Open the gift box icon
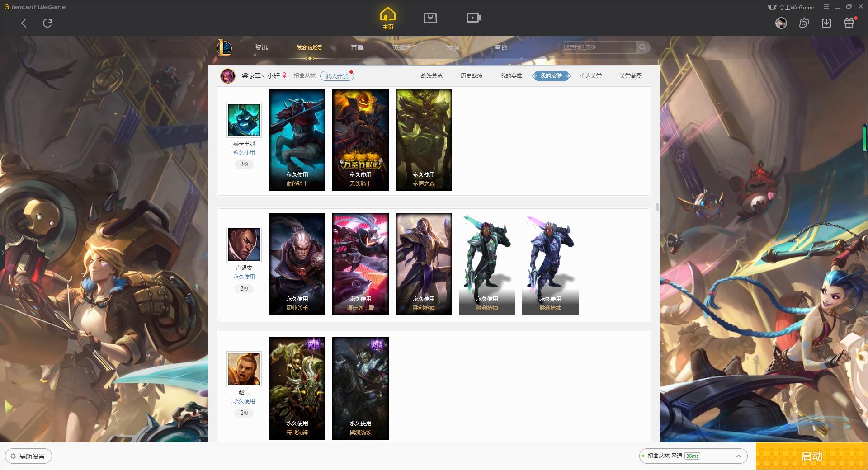 coord(849,23)
